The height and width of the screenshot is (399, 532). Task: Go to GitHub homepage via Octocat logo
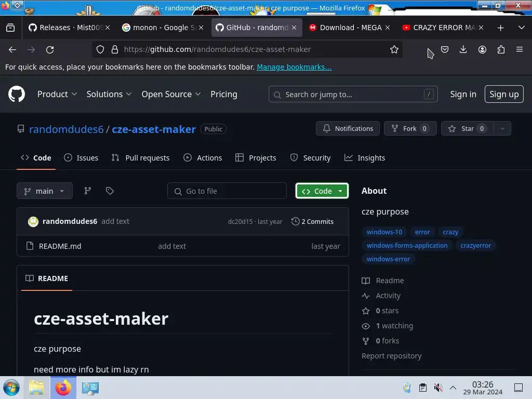(16, 94)
